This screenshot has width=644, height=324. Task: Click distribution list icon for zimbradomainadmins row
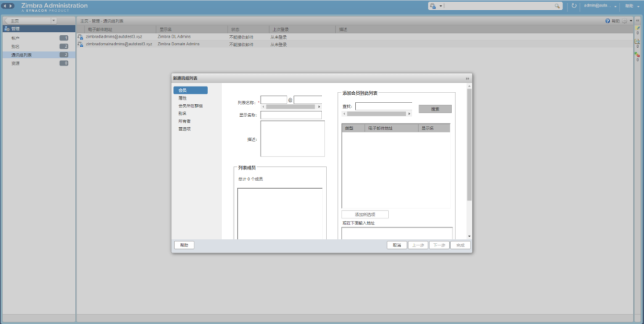pyautogui.click(x=80, y=44)
